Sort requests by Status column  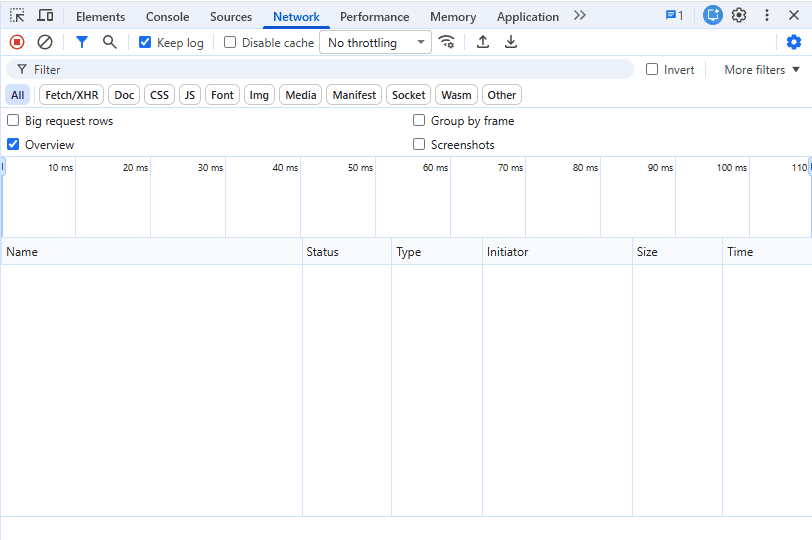click(346, 252)
